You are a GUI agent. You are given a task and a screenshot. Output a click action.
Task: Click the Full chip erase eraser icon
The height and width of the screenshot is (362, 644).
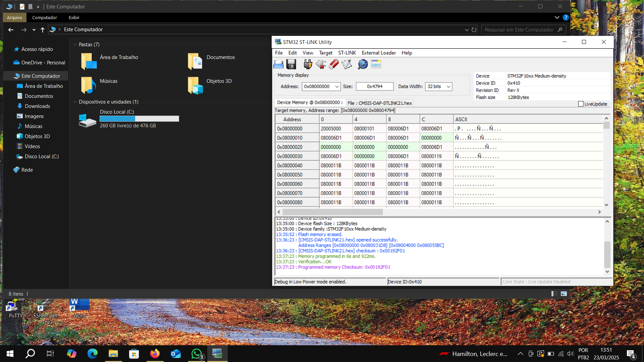click(334, 64)
